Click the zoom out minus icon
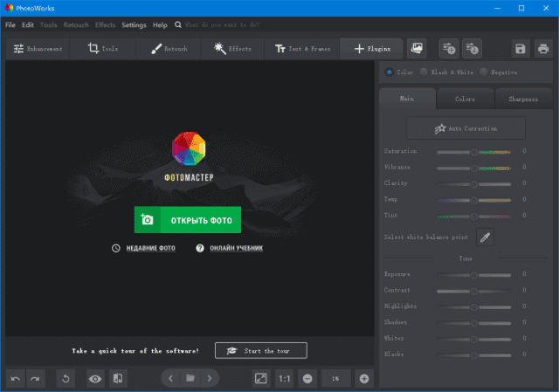Viewport: 559px width, 392px height. [307, 378]
